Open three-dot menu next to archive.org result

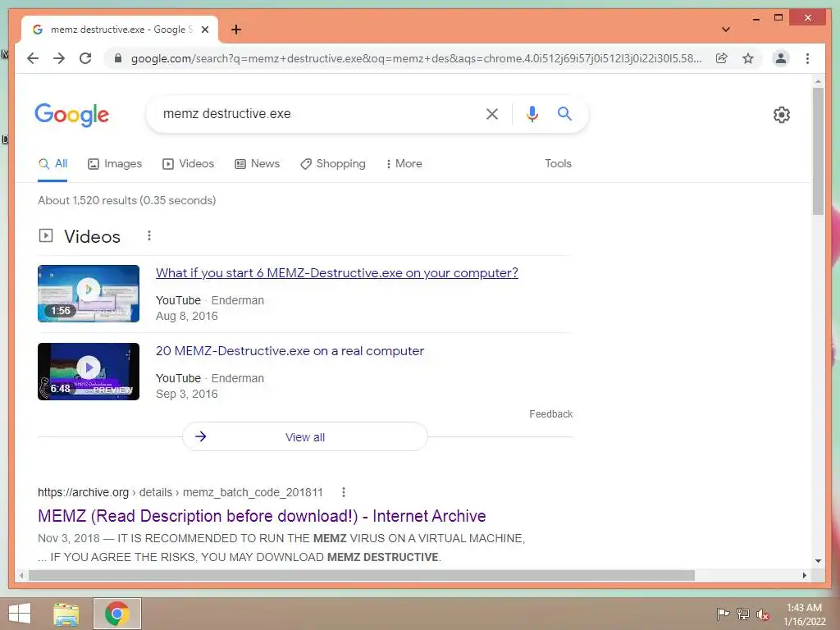click(x=344, y=492)
